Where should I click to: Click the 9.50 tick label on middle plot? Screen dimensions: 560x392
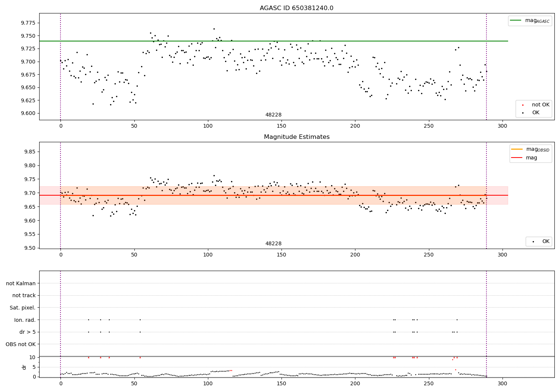click(x=29, y=248)
